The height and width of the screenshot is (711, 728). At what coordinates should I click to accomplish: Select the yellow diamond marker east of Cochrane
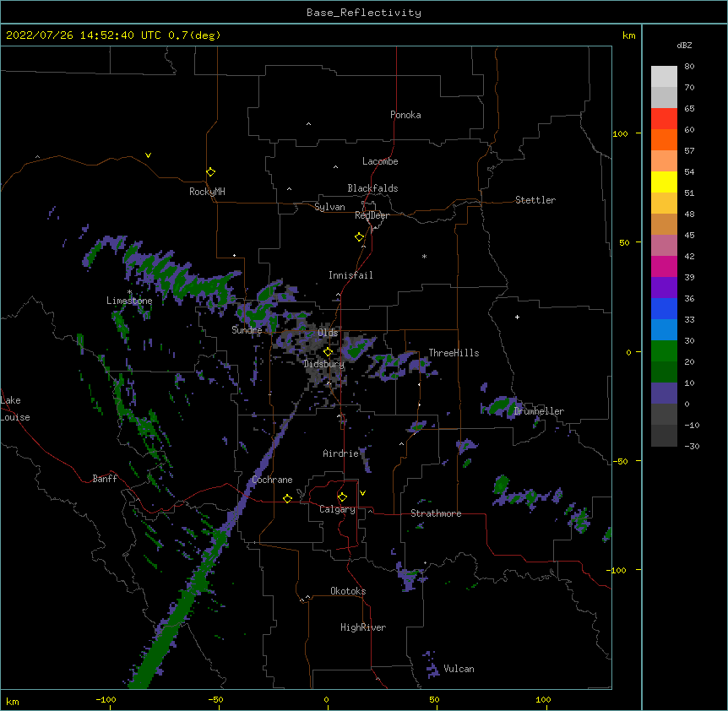(x=287, y=498)
